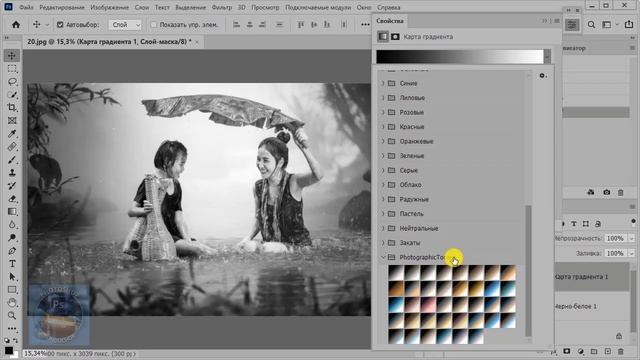Image resolution: width=640 pixels, height=360 pixels.
Task: Open the Просмотр menu
Action: pos(265,7)
